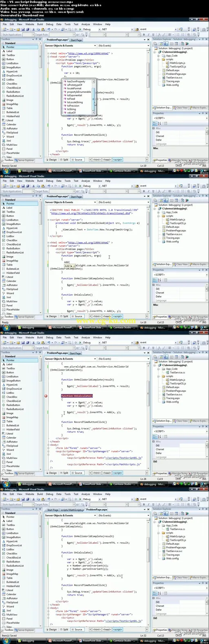In DOCTYPE frame, select toolbox BulletedList item
This screenshot has height=644, width=209.
(x=13, y=269)
